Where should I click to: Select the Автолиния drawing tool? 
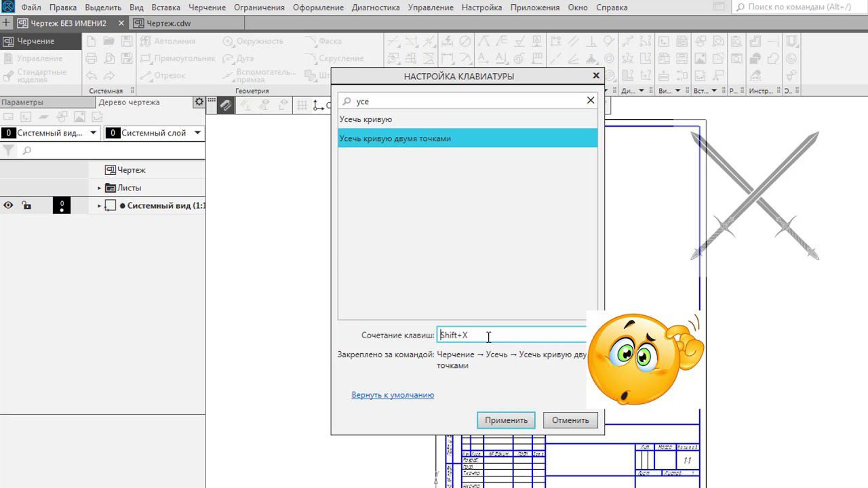point(167,41)
